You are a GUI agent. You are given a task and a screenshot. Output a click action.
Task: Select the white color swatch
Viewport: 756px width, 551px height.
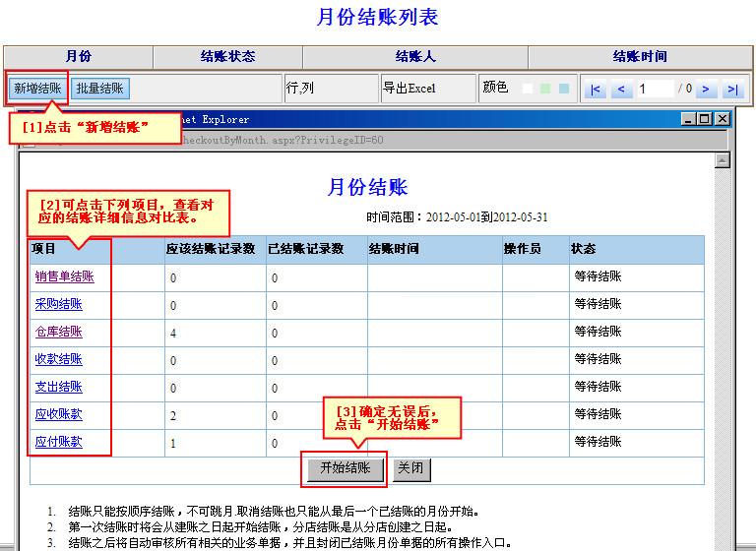coord(528,89)
